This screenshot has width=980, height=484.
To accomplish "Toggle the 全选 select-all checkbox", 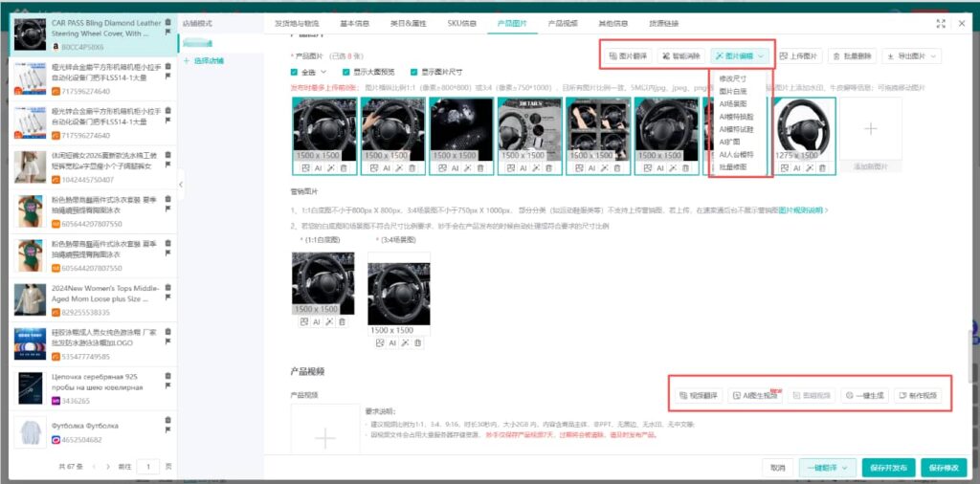I will click(295, 72).
